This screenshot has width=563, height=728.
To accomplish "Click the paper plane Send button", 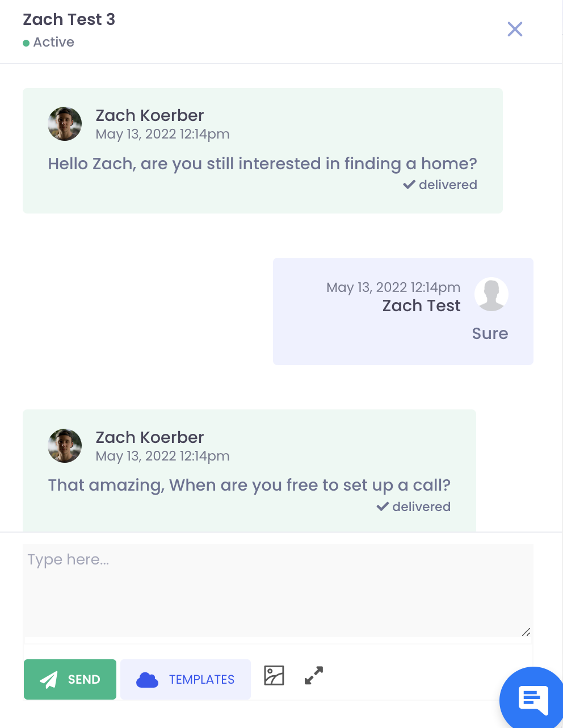I will point(70,679).
